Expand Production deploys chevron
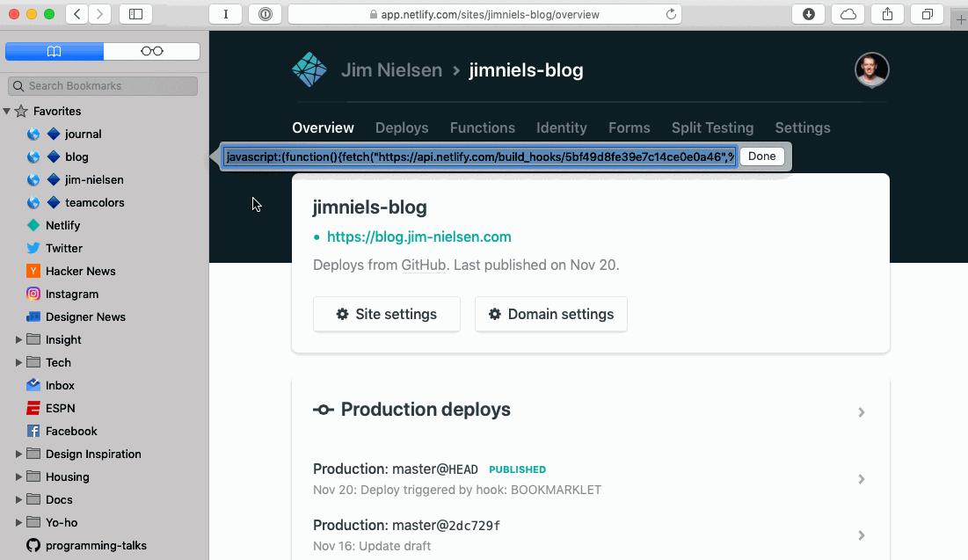968x560 pixels. pyautogui.click(x=862, y=411)
